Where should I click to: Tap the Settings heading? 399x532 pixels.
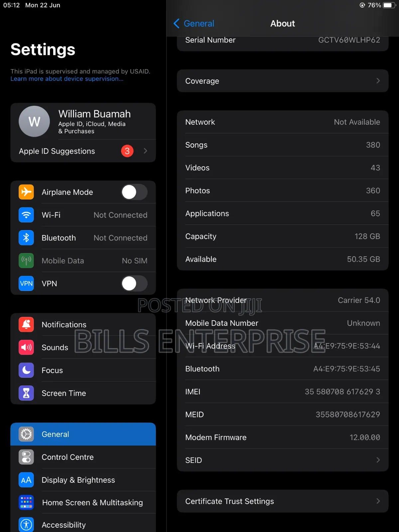(x=43, y=50)
